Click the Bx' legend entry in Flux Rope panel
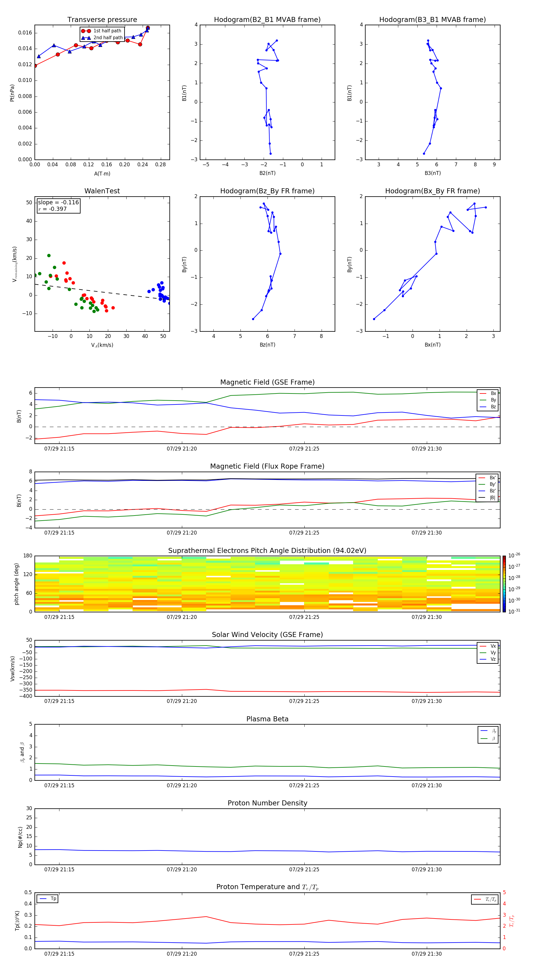535x980 pixels. 487,478
